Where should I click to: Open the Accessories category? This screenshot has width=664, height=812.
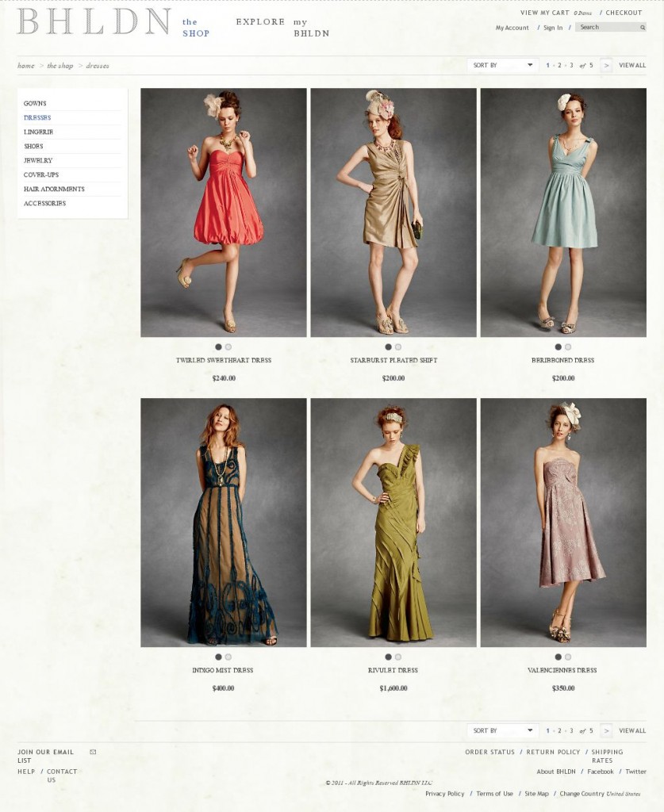[x=44, y=204]
